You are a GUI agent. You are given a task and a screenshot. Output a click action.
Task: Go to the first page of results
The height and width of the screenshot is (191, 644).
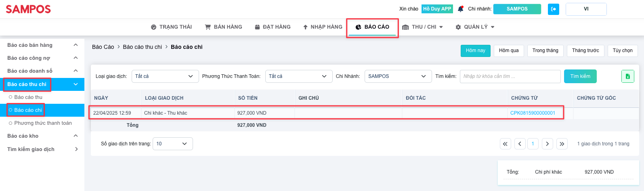(506, 144)
